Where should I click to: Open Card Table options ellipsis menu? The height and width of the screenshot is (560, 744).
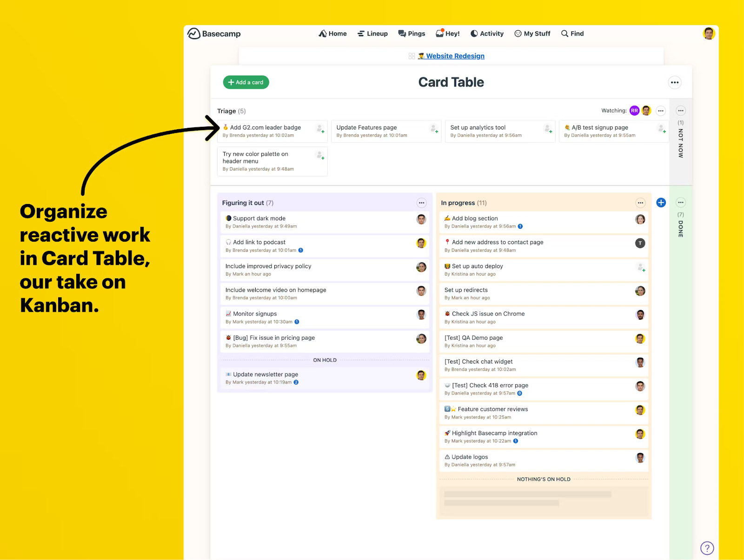674,82
